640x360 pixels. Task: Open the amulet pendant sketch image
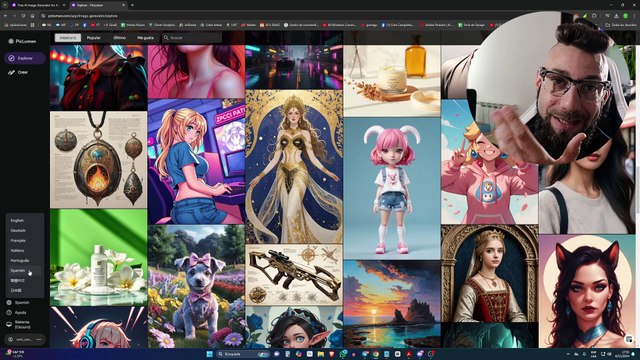(98, 160)
